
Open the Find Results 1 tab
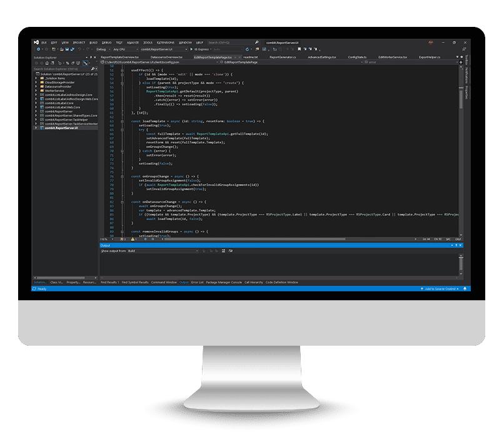click(109, 283)
